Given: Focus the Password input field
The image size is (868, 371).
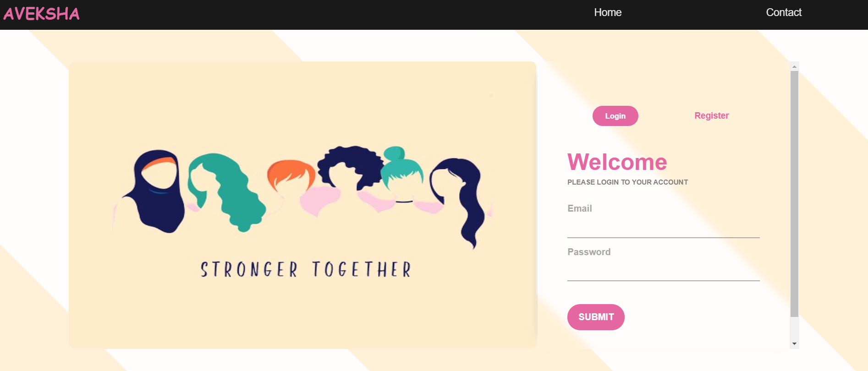Looking at the screenshot, I should (663, 271).
